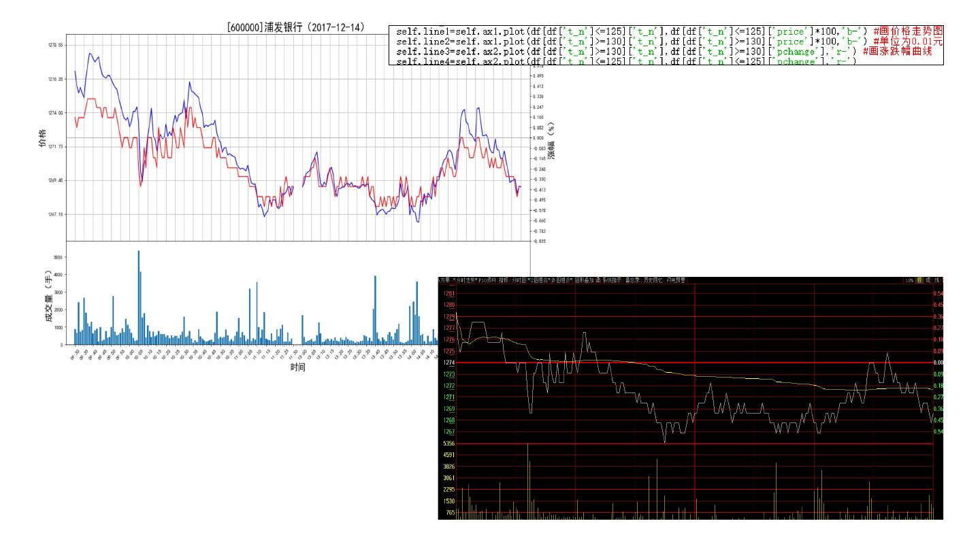Click the chart title 浦发银行 (2017-12-14)
This screenshot has height=551, width=980.
click(297, 28)
